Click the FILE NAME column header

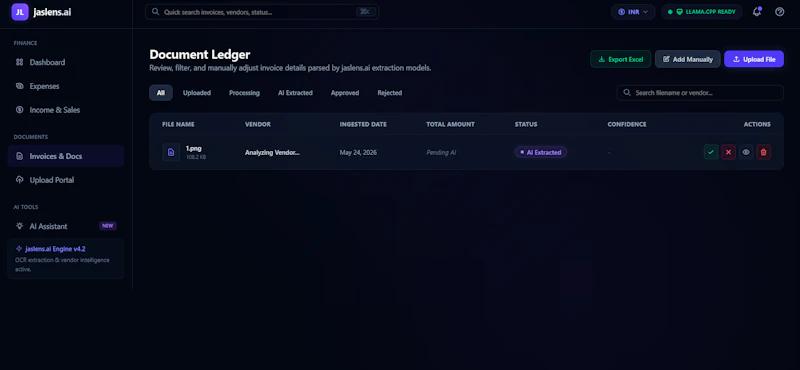(x=178, y=124)
